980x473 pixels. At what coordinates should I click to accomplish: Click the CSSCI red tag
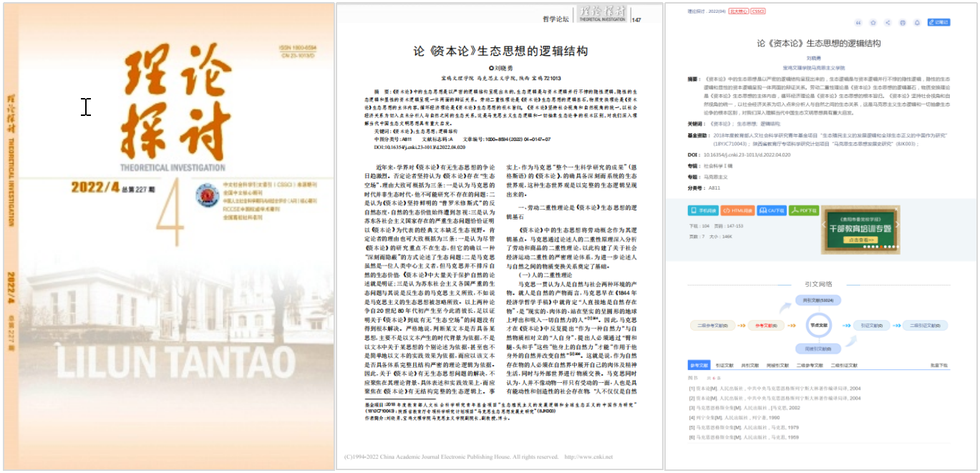tap(758, 11)
